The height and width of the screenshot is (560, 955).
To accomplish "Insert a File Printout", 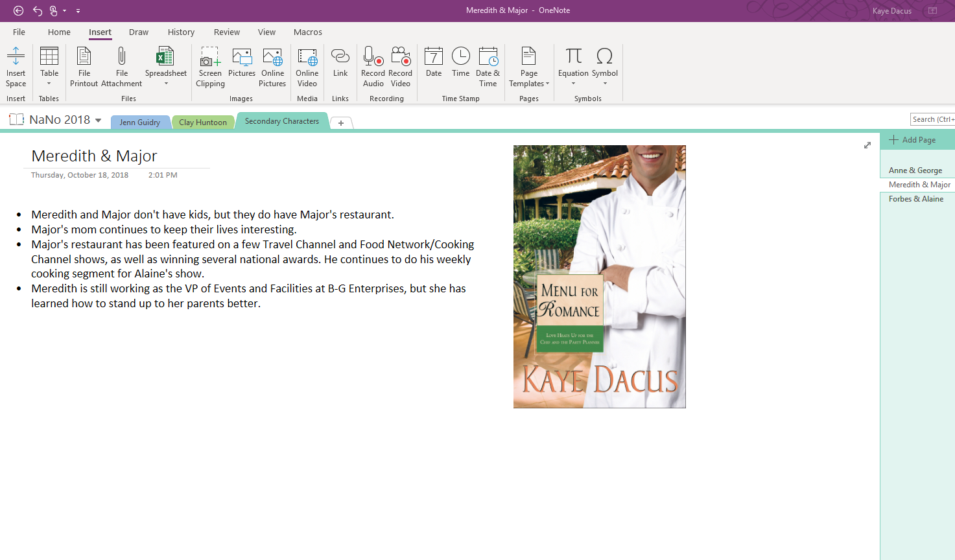I will (84, 66).
